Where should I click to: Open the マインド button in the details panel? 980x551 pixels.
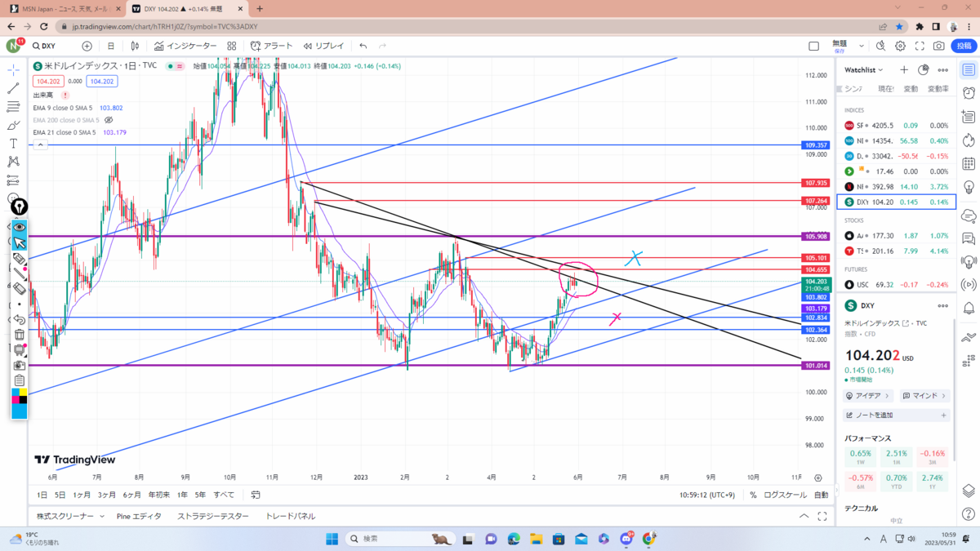coord(924,395)
